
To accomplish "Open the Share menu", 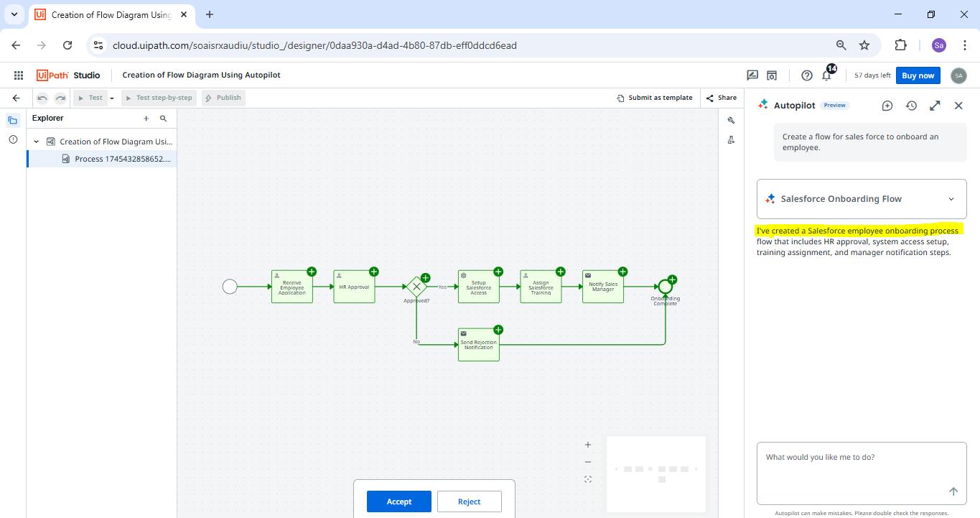I will 722,97.
